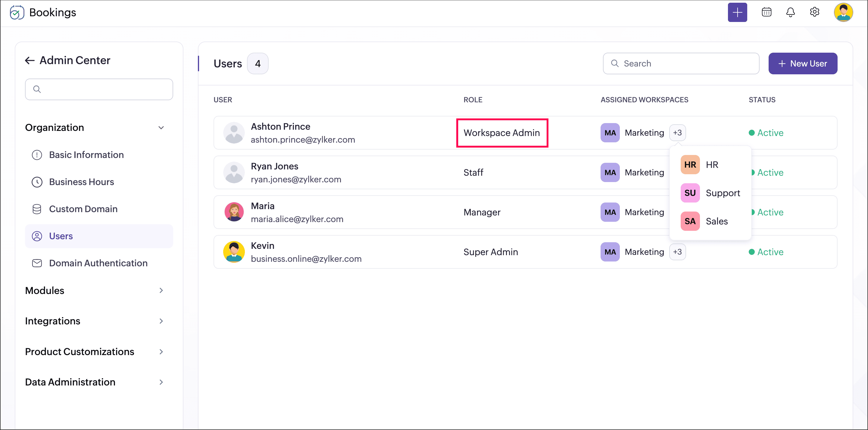Expand the Integrations section
The width and height of the screenshot is (868, 430).
tap(161, 321)
